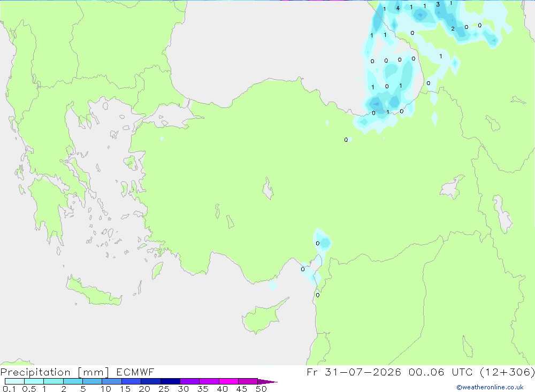
Task: Click the legend label "35"
Action: pos(203,389)
